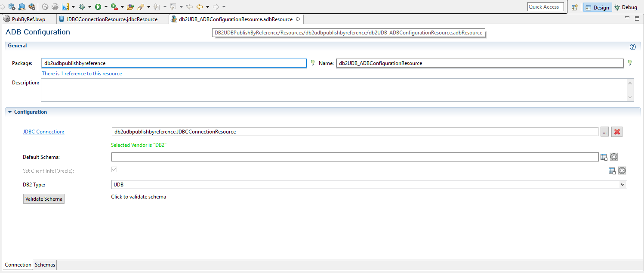The height and width of the screenshot is (273, 644).
Task: Open Forward history dropdown arrow
Action: (224, 7)
